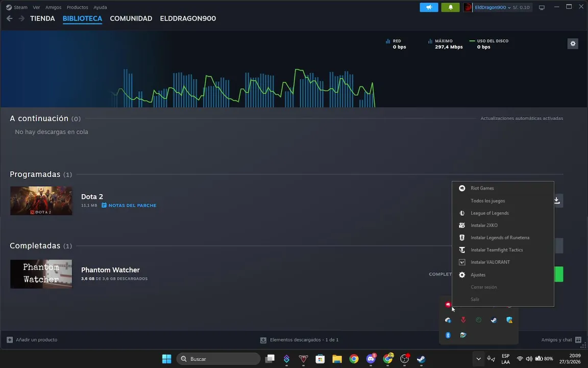Open Windows Start button
Viewport: 588px width, 368px height.
(x=166, y=359)
